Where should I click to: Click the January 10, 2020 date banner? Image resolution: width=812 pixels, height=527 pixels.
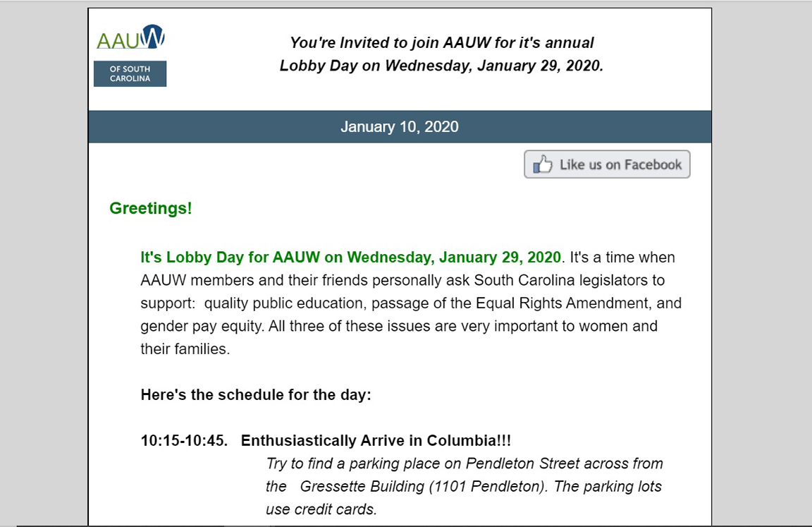point(399,126)
